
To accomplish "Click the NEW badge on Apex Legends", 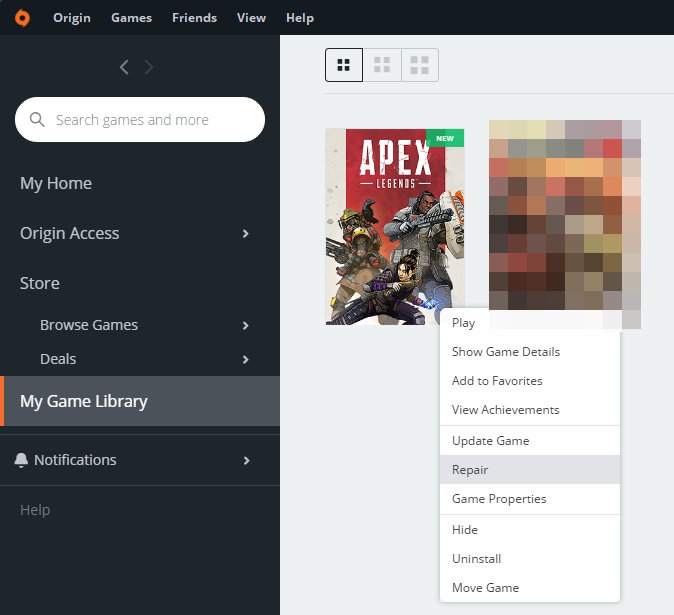I will point(445,138).
